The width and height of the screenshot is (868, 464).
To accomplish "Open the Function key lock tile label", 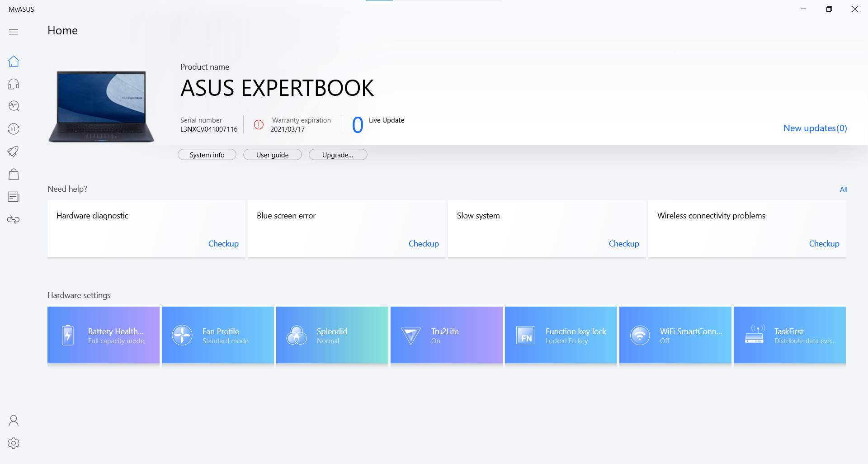I will pos(576,331).
